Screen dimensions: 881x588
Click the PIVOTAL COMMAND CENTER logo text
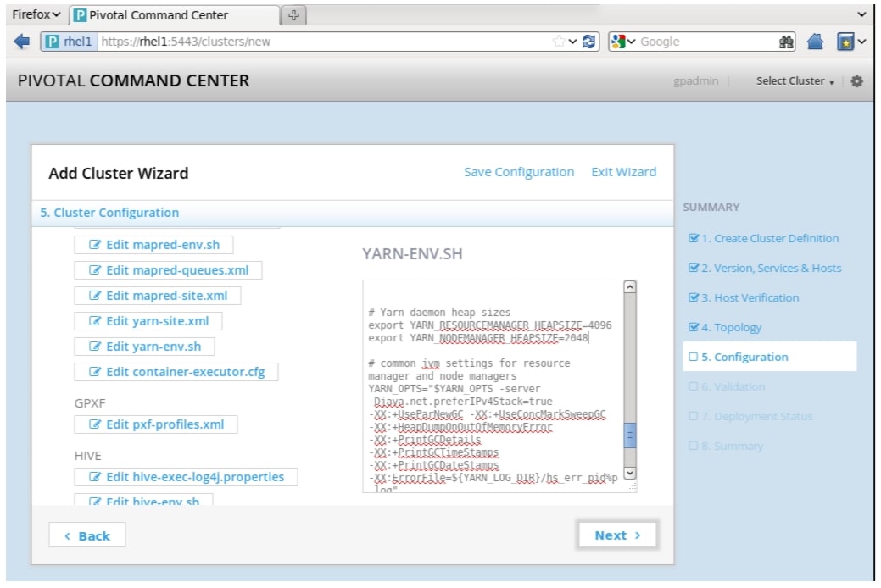pyautogui.click(x=134, y=80)
